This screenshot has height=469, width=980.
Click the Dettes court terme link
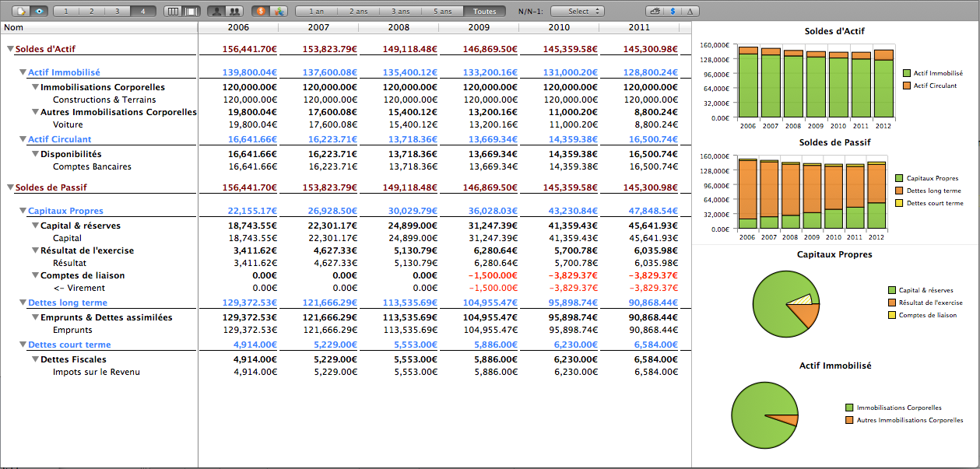(69, 345)
